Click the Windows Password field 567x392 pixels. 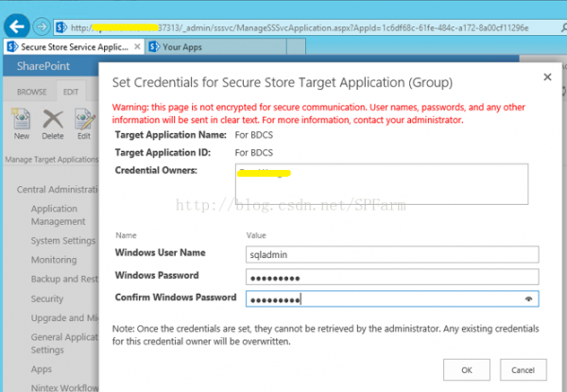pyautogui.click(x=392, y=277)
